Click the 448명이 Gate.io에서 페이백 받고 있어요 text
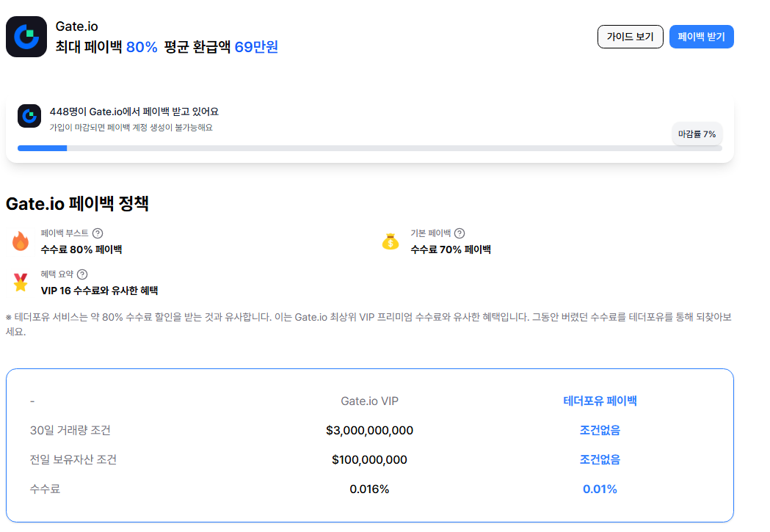The height and width of the screenshot is (532, 770). 134,112
